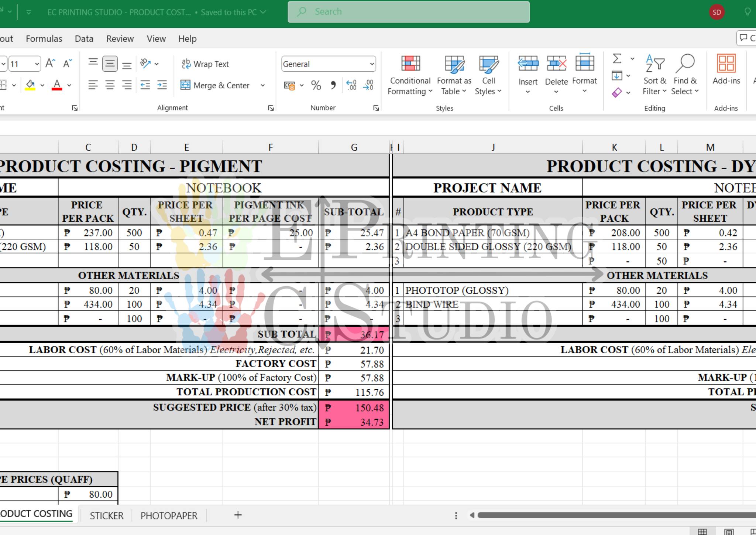
Task: Click the AutoSum sigma icon
Action: tap(617, 58)
